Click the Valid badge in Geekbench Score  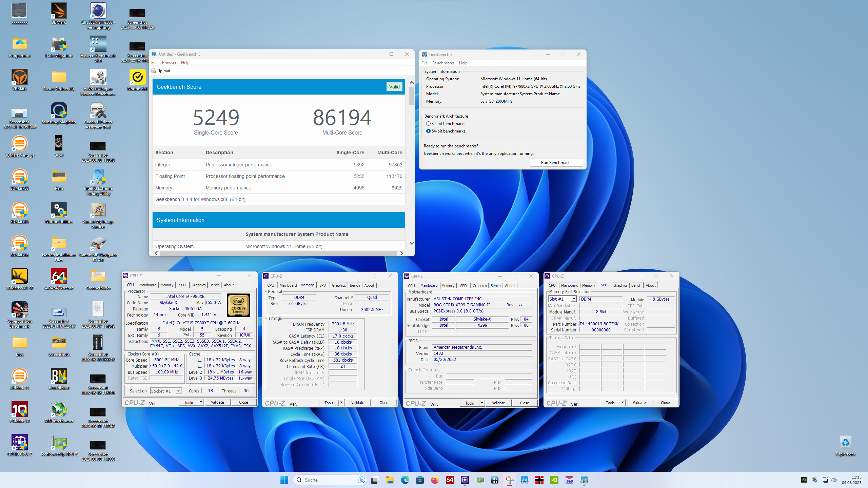(394, 87)
